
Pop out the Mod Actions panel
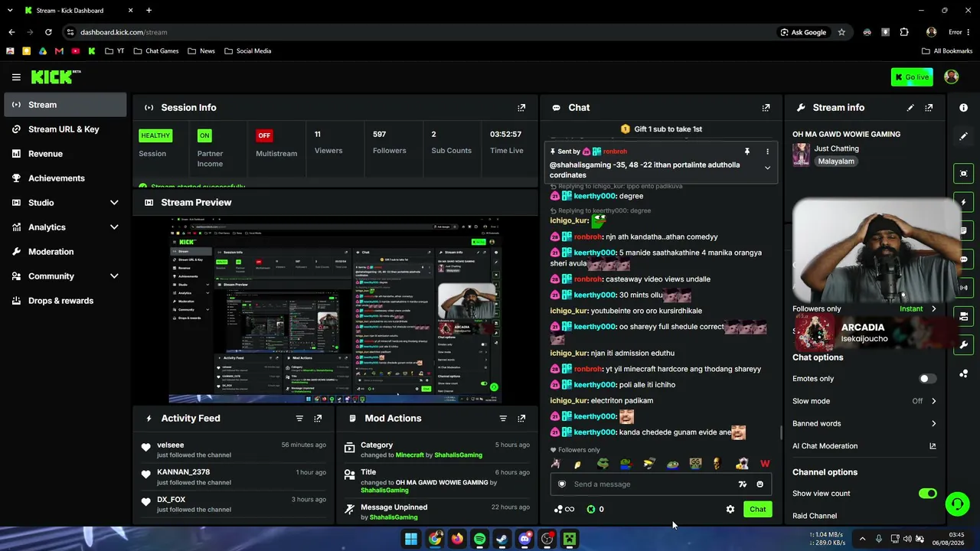pos(521,419)
